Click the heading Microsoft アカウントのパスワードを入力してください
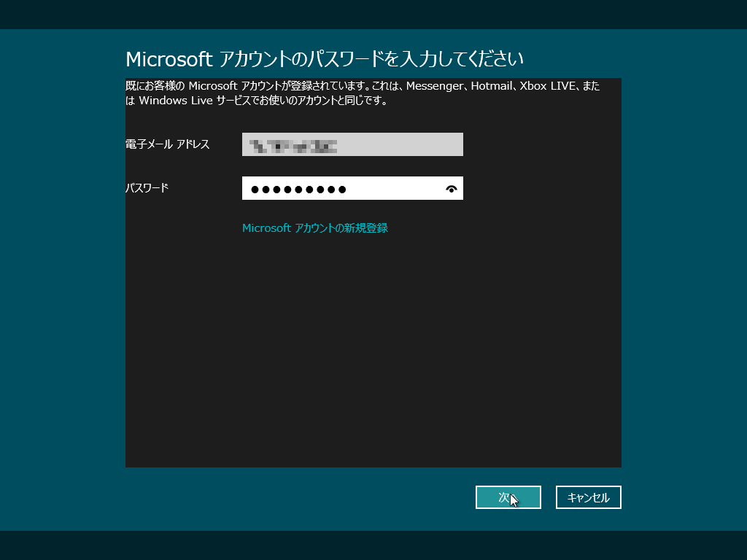The width and height of the screenshot is (747, 560). 325,59
